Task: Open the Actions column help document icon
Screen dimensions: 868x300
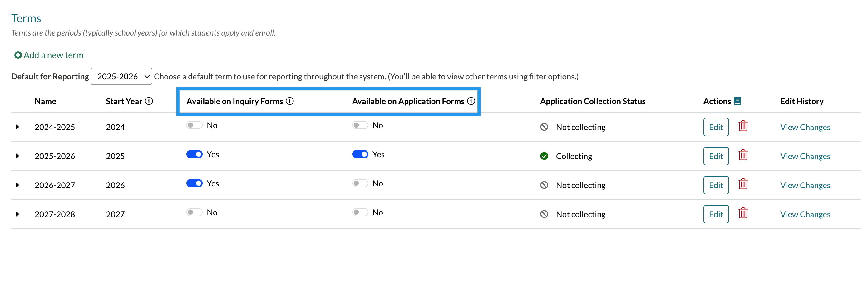Action: tap(737, 101)
